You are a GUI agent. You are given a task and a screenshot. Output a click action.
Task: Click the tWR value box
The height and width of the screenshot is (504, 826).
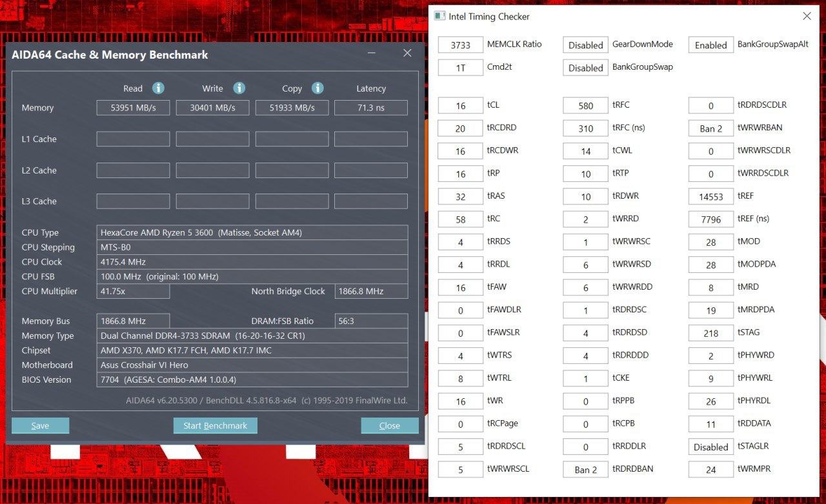coord(460,401)
